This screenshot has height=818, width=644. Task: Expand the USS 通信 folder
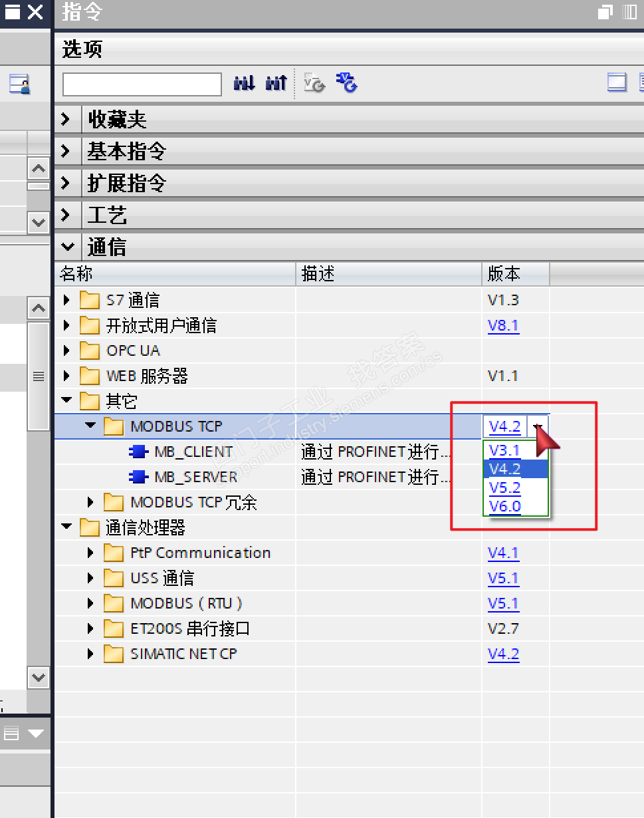pos(91,578)
